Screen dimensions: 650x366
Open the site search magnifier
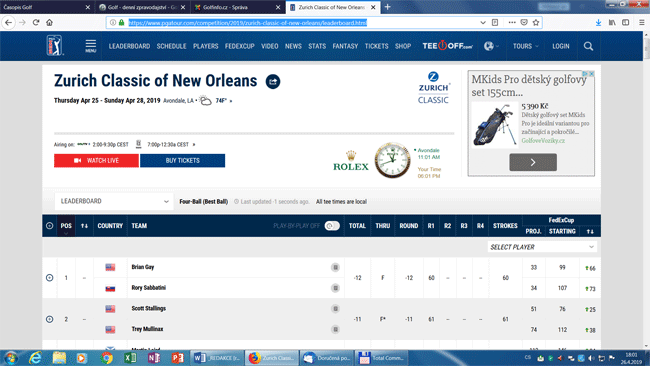click(588, 46)
